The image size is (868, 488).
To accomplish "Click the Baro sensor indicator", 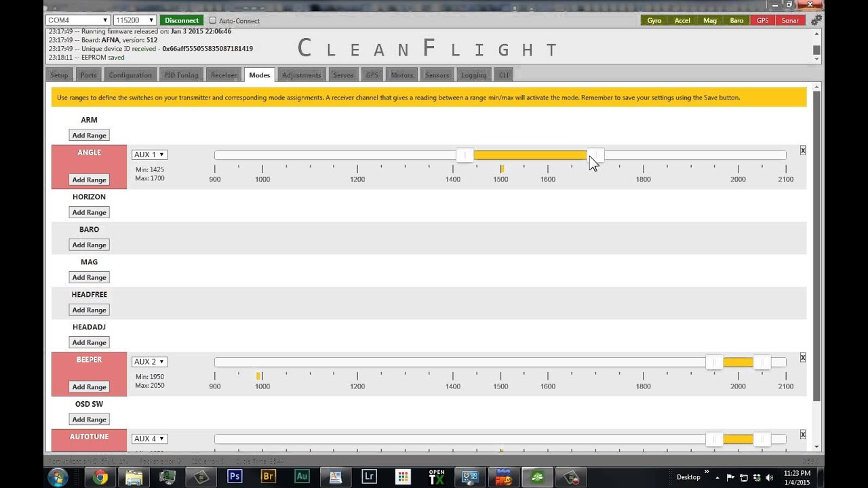I will click(x=736, y=20).
